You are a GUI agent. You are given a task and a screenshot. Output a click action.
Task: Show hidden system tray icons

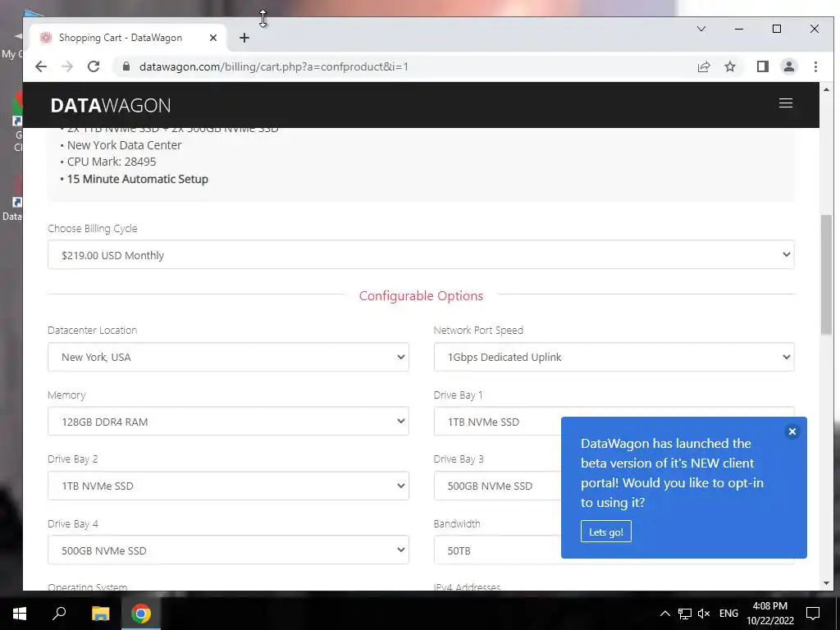coord(664,614)
